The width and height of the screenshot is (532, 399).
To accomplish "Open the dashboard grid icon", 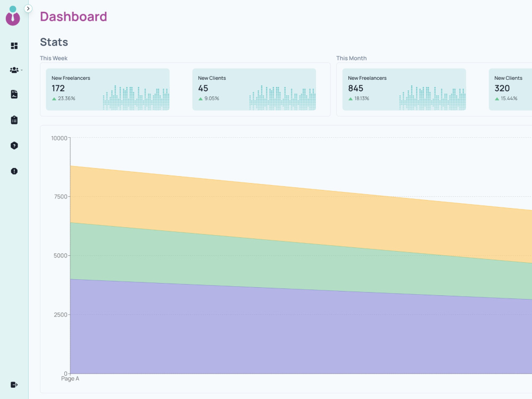I will [14, 46].
